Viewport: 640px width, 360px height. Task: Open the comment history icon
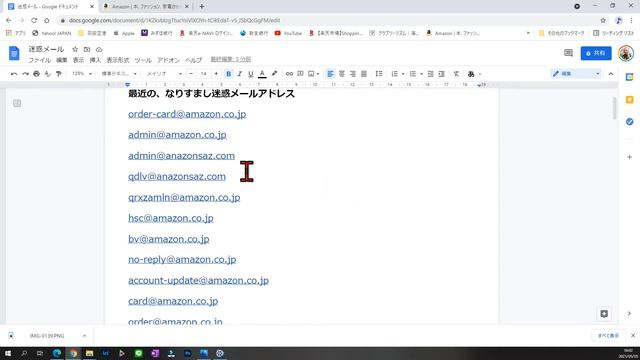pos(568,53)
